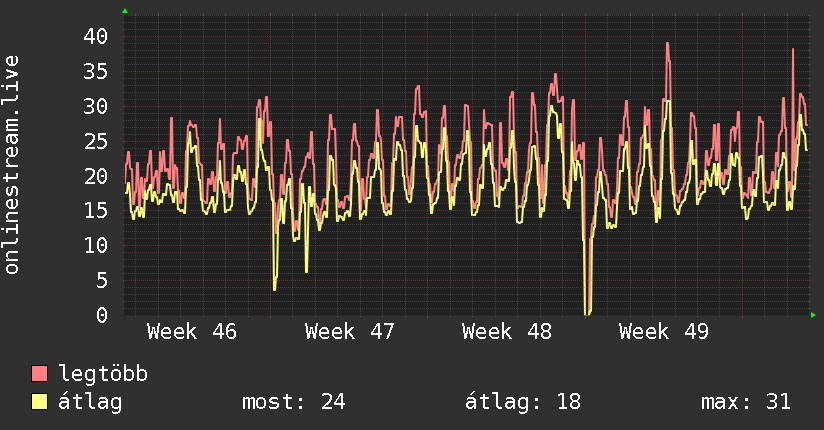
Task: Click the Week 46 axis label
Action: point(192,332)
